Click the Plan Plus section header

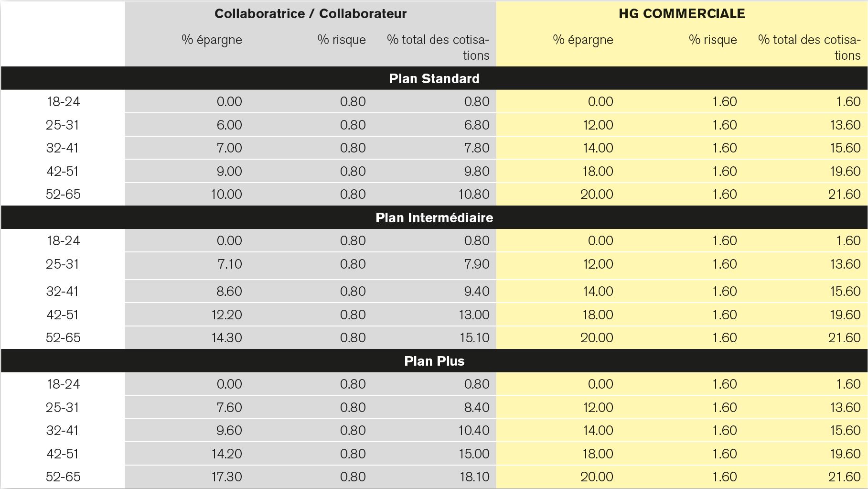coord(434,361)
